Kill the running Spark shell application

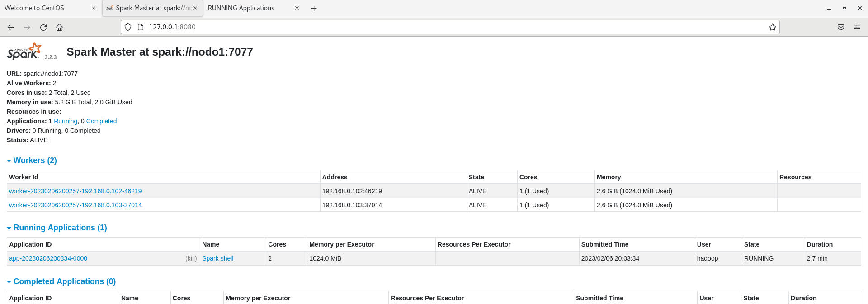tap(191, 258)
